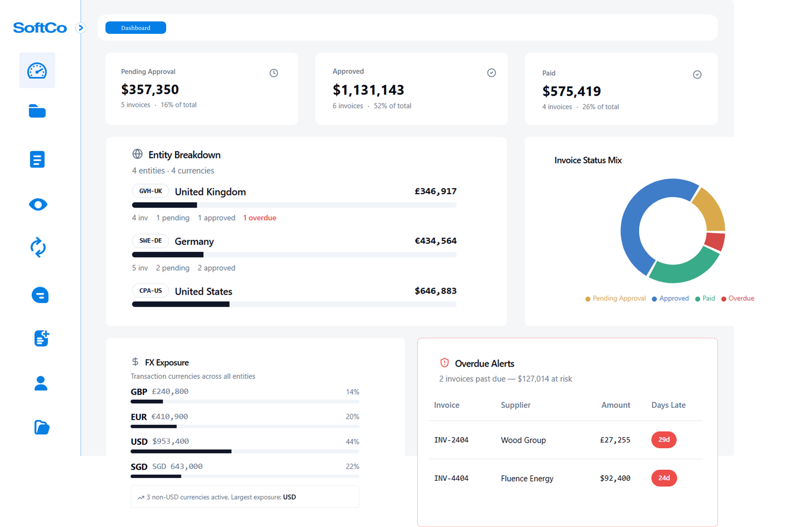The height and width of the screenshot is (527, 812).
Task: Open the solid folder sidebar icon
Action: coord(37,111)
